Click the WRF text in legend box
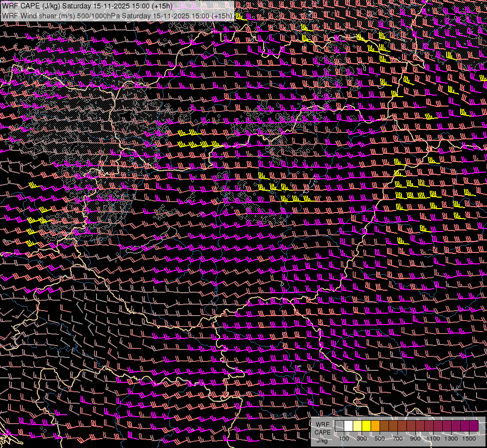Viewport: 487px width, 448px height. point(323,425)
